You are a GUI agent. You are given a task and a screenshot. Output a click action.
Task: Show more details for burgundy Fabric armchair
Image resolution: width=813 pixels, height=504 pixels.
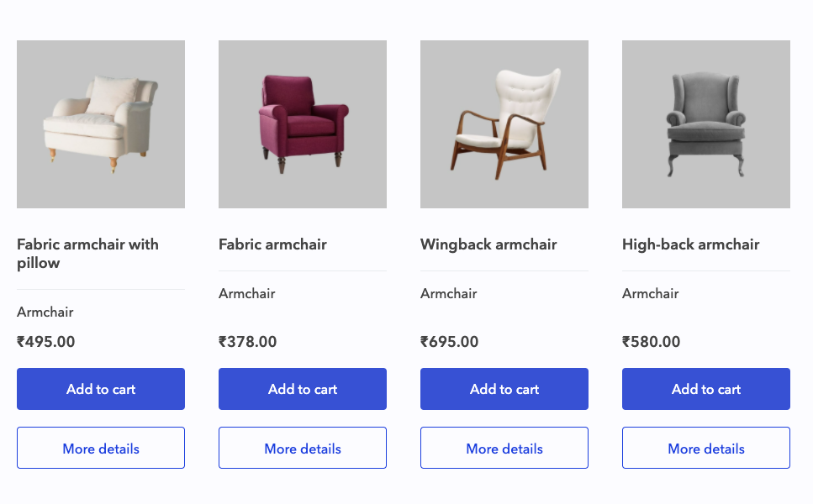303,449
